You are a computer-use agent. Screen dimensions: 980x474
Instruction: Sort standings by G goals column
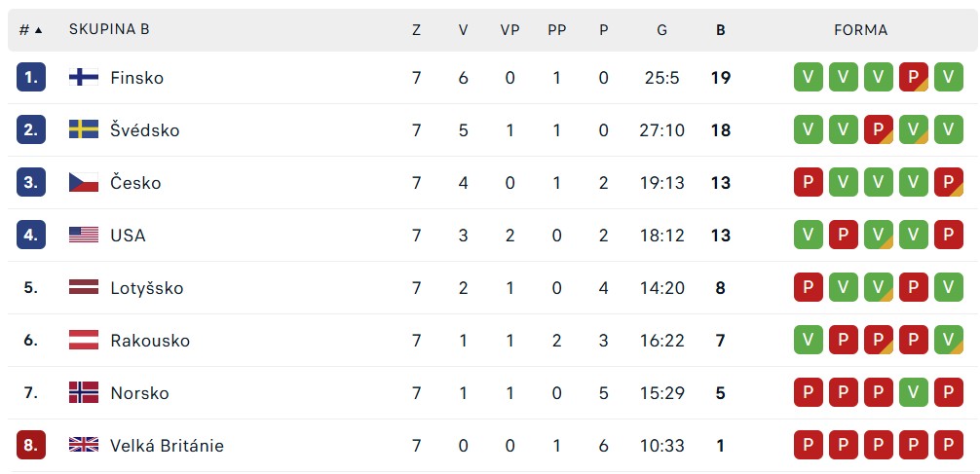click(x=661, y=30)
